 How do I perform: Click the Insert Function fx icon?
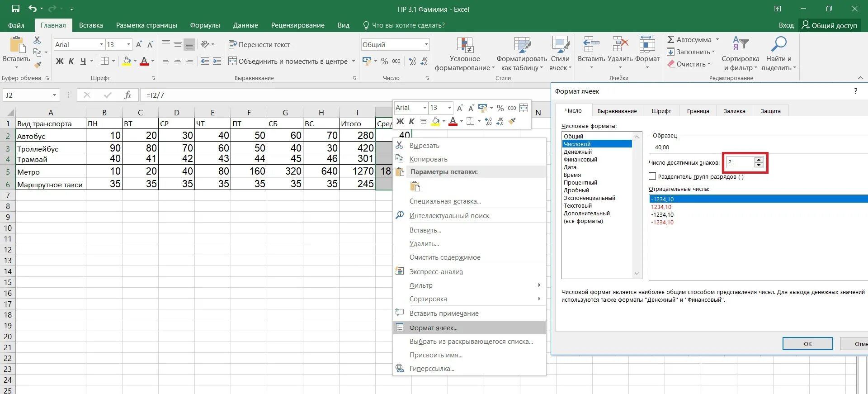(127, 95)
